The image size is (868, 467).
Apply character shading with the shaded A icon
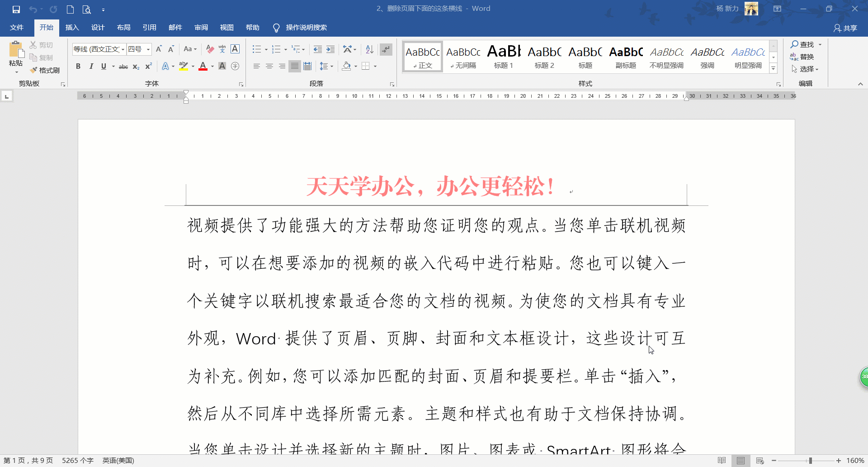tap(222, 66)
